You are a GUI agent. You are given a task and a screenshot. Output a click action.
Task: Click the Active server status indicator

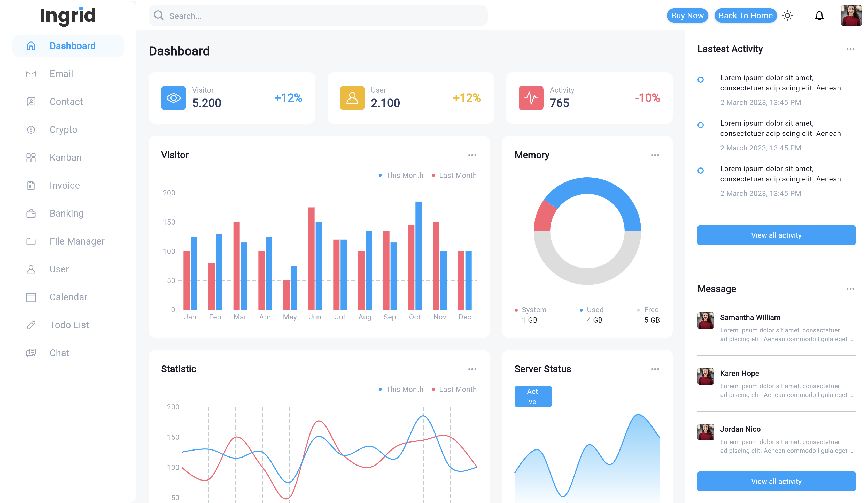point(533,396)
